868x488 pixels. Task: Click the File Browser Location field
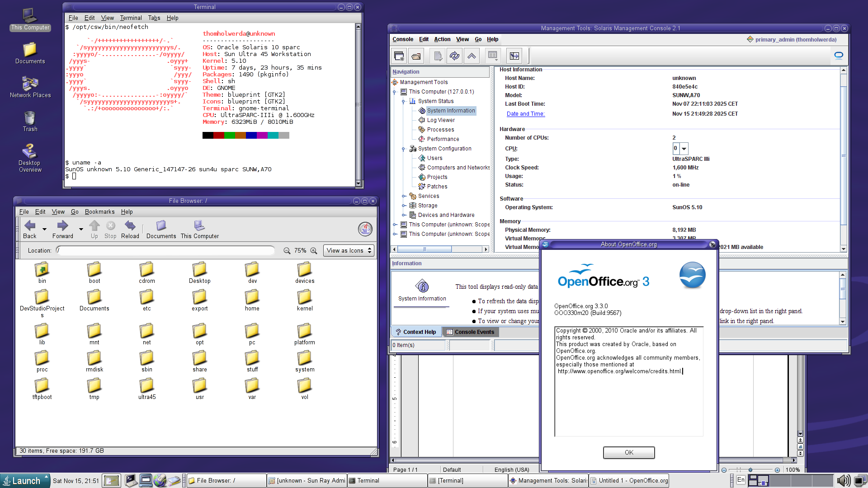165,251
